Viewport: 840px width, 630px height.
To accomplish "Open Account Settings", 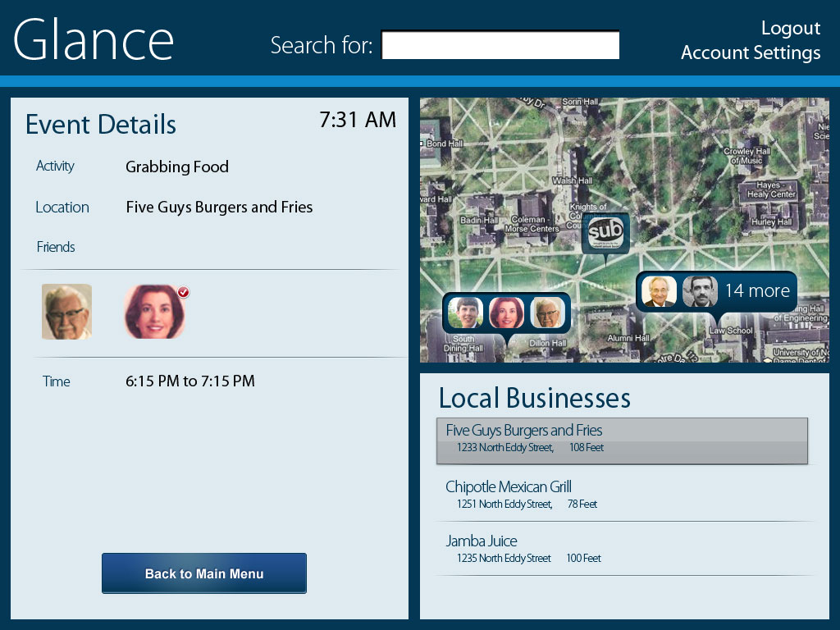I will [750, 53].
